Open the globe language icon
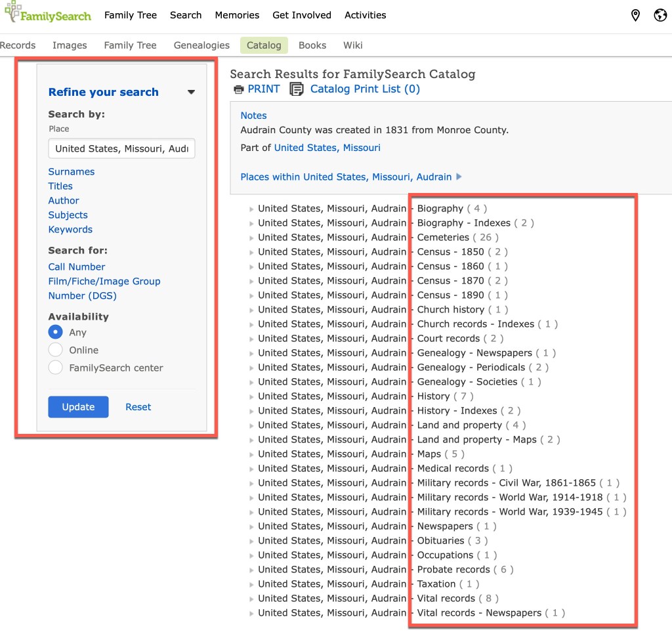The image size is (672, 640). pyautogui.click(x=660, y=15)
